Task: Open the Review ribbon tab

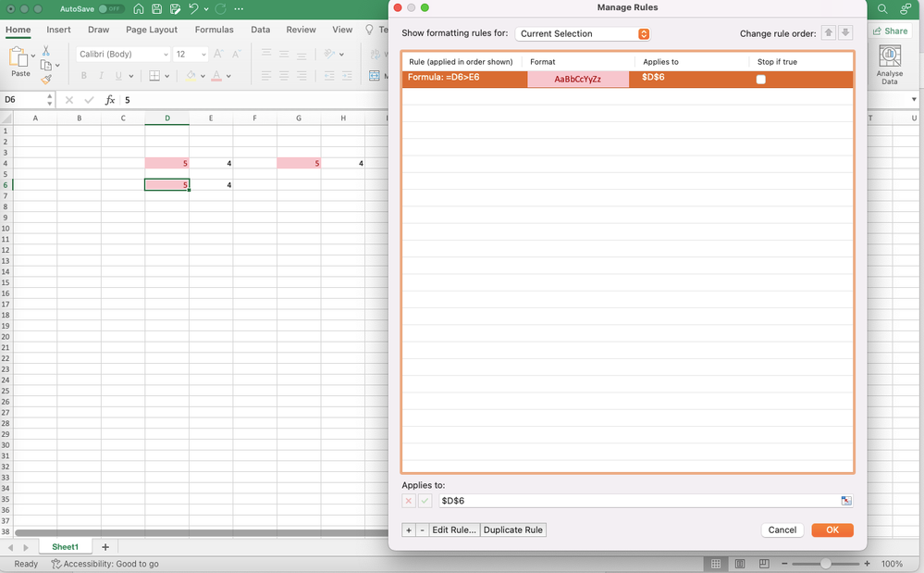Action: click(x=301, y=30)
